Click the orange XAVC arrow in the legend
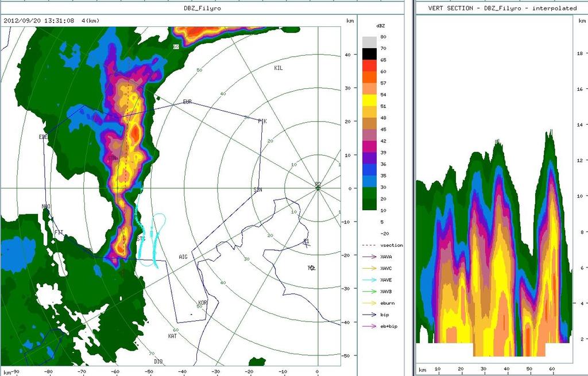The image size is (588, 376). click(x=369, y=269)
